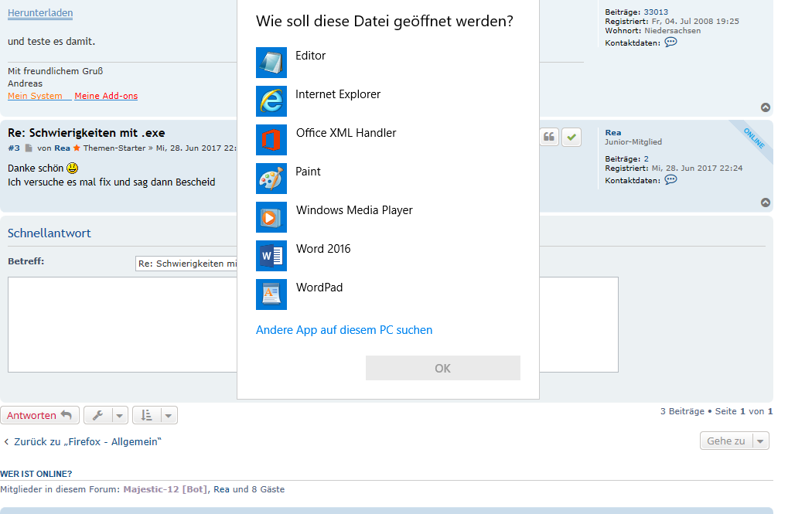Image resolution: width=812 pixels, height=514 pixels.
Task: Select the Word 2016 icon
Action: click(x=271, y=256)
